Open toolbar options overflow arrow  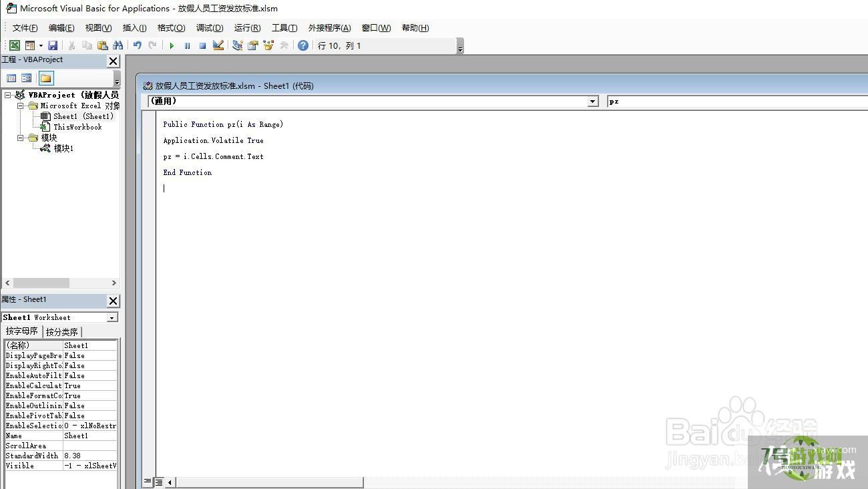coord(460,46)
